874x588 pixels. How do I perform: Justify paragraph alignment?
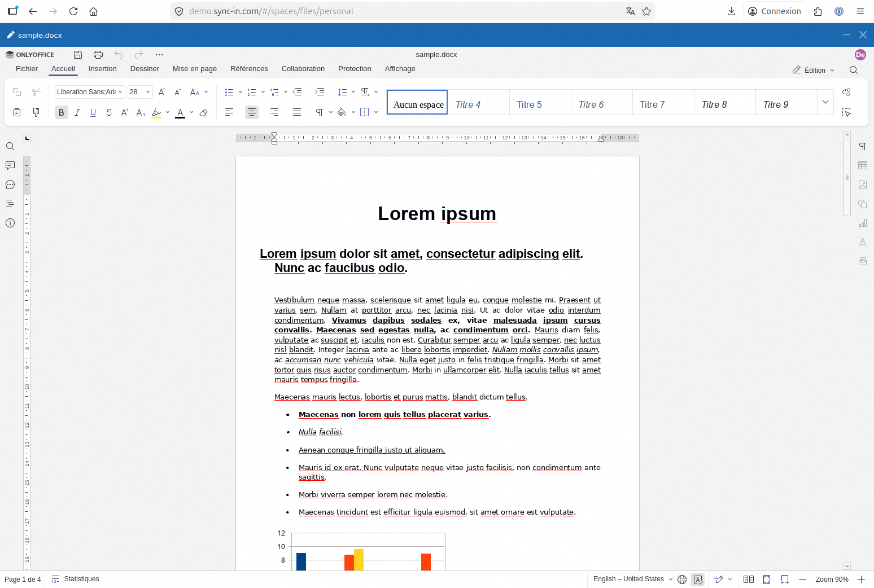tap(297, 112)
